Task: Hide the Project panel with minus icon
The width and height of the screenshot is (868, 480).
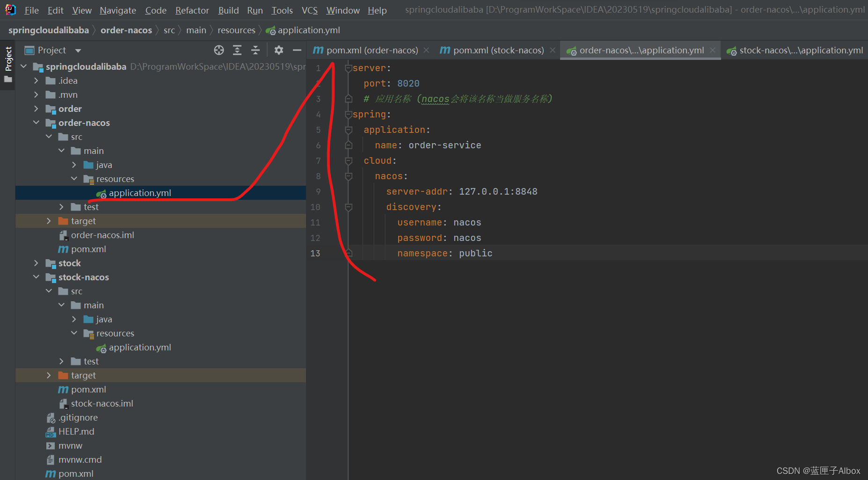Action: click(x=297, y=50)
